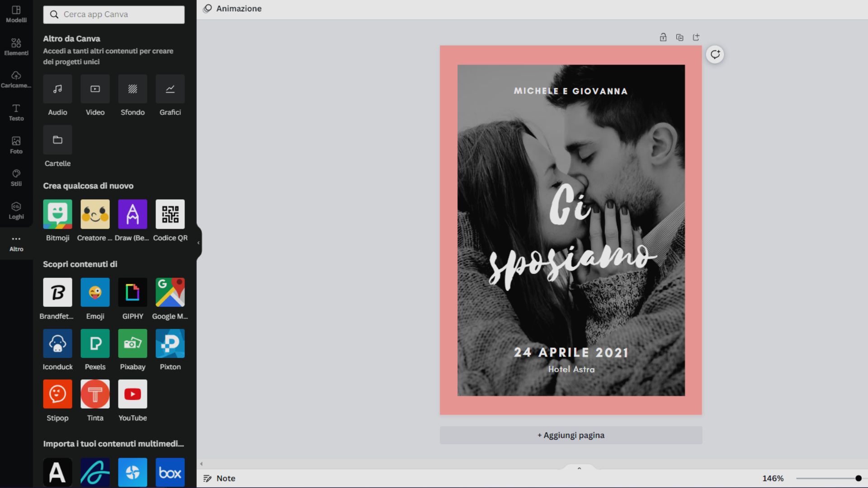Open the Codice QR generator
The height and width of the screenshot is (488, 868).
coord(170,214)
